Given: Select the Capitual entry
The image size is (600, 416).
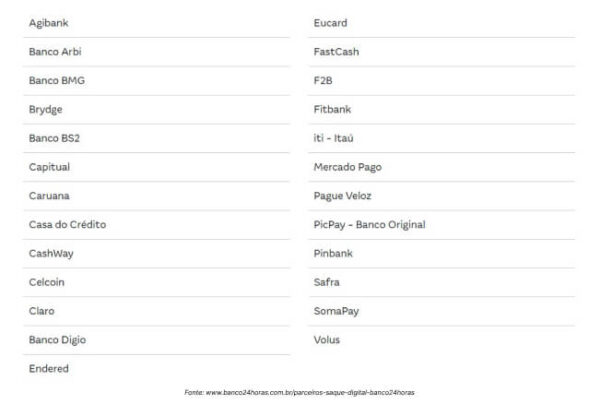Looking at the screenshot, I should [50, 167].
